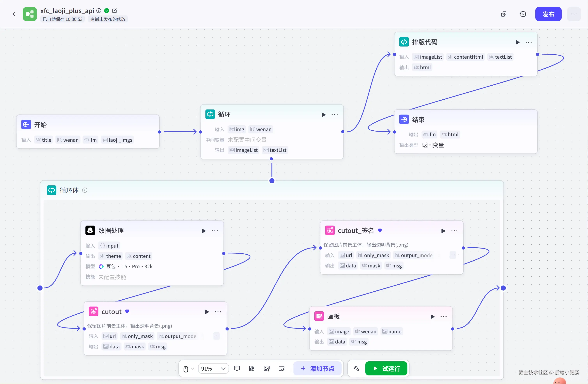Image resolution: width=588 pixels, height=384 pixels.
Task: Run the 排版代码 node
Action: click(x=517, y=42)
